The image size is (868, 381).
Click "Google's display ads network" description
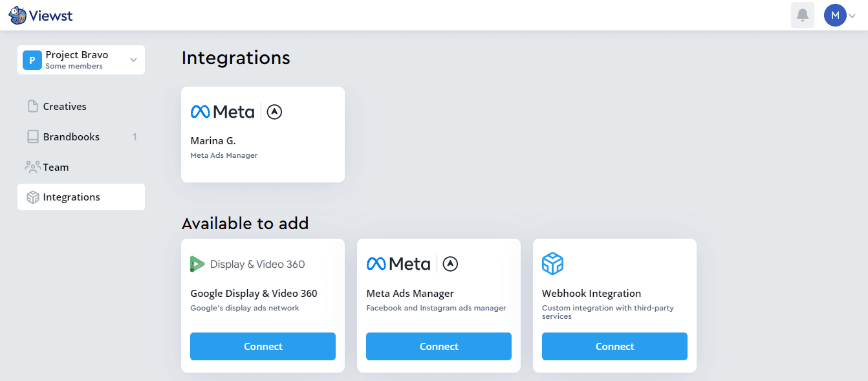click(244, 308)
